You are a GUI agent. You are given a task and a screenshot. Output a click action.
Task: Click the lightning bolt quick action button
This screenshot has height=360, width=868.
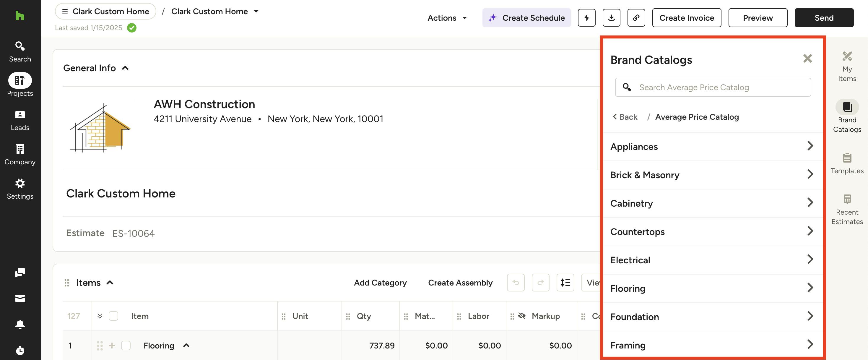coord(586,17)
